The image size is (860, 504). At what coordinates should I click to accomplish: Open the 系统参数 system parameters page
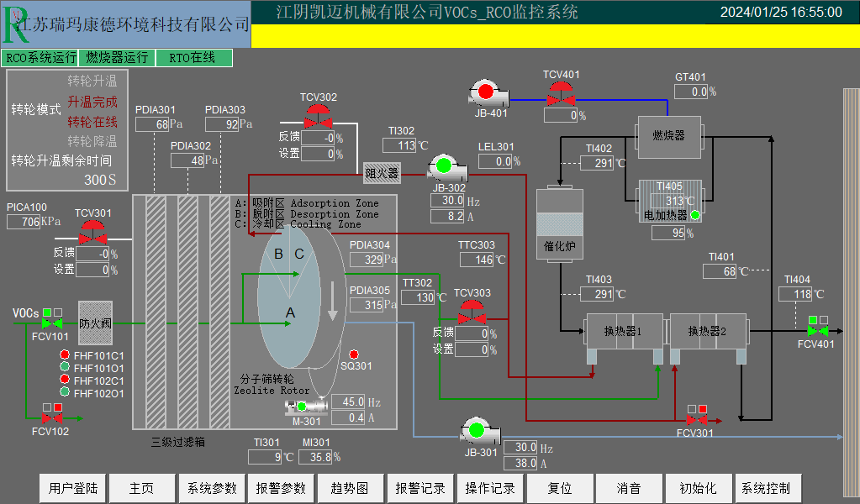pos(212,488)
